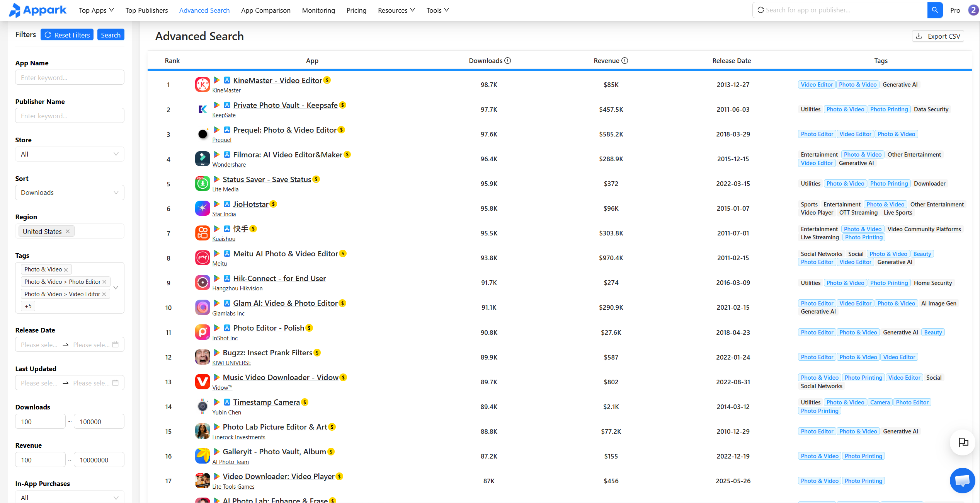Screen dimensions: 980x503
Task: Click the Reset Filters button
Action: [x=67, y=35]
